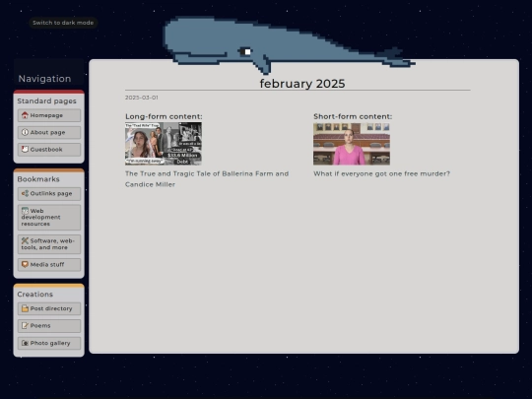Screen dimensions: 532x399
Task: Open Software, web-tools, and more label
Action: tap(47, 244)
